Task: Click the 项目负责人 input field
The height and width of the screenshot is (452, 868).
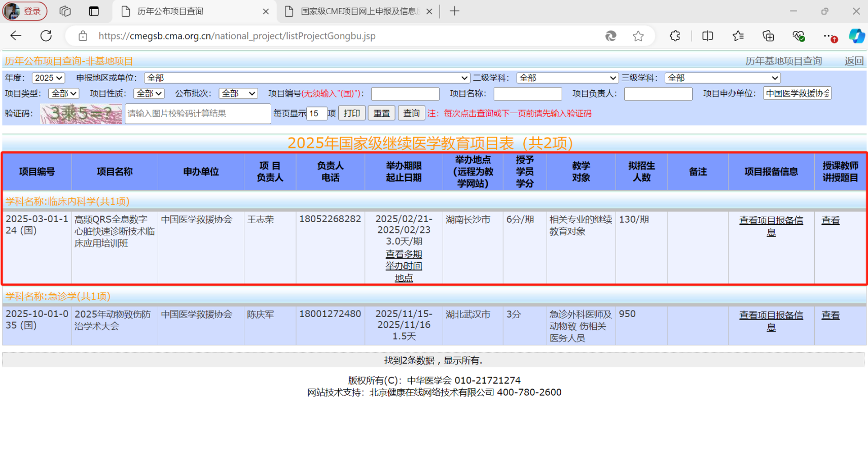Action: point(658,94)
